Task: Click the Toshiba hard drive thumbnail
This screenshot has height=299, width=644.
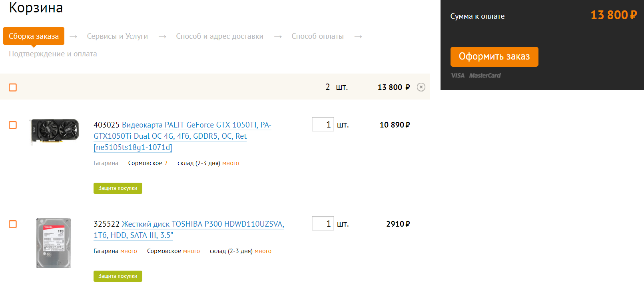Action: (54, 243)
